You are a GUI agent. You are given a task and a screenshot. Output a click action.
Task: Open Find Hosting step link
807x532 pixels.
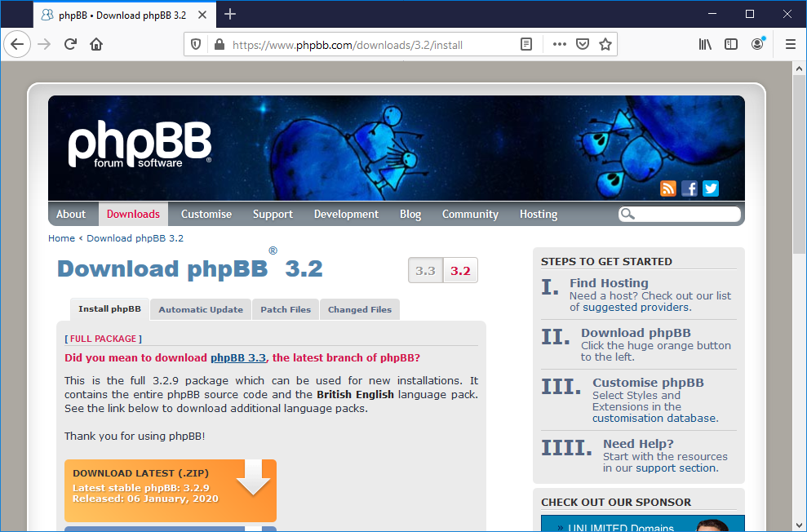pos(609,283)
